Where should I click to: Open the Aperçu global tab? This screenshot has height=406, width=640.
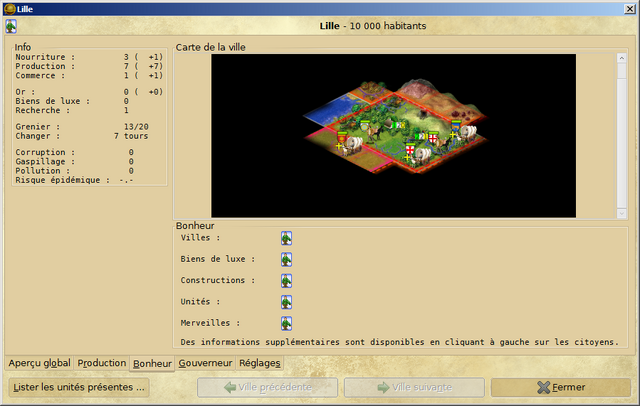39,363
